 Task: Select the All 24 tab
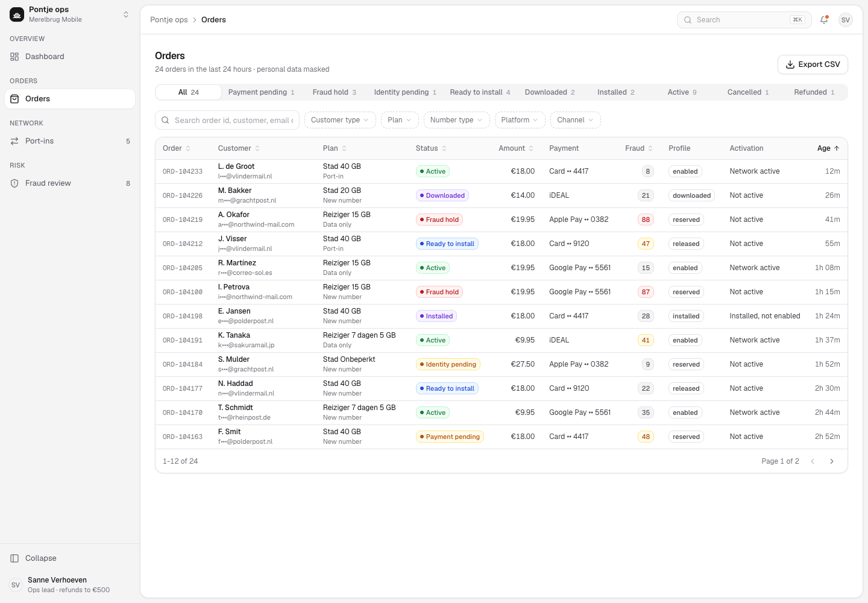pos(189,92)
